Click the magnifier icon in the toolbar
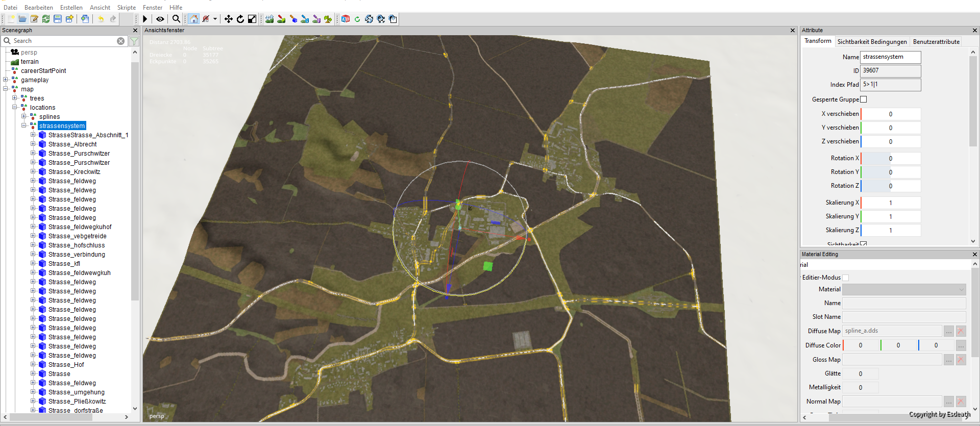This screenshot has width=980, height=426. [x=176, y=19]
